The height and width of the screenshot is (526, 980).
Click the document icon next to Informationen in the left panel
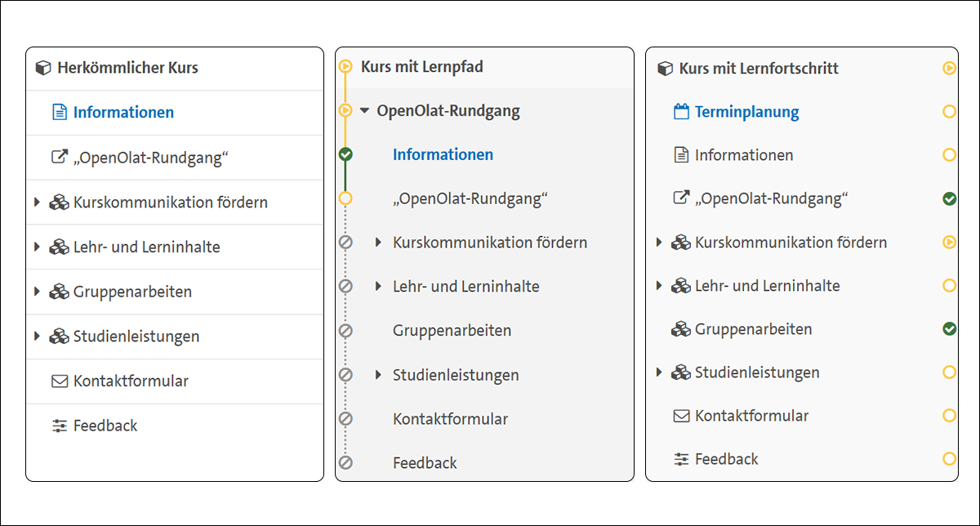59,112
